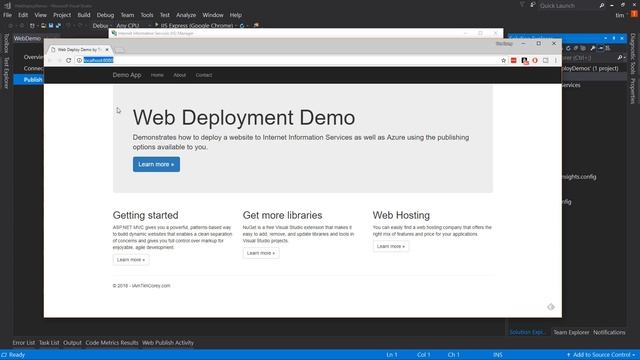This screenshot has width=640, height=360.
Task: Click the Demo App brand link
Action: 127,75
